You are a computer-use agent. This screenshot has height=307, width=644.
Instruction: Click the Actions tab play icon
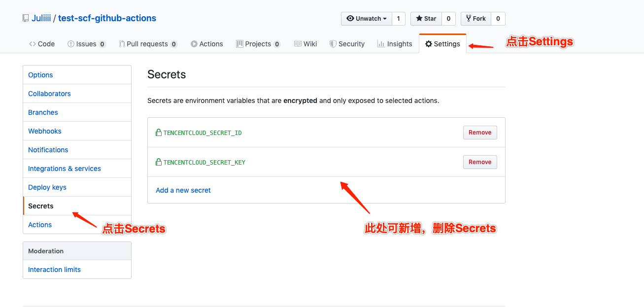pyautogui.click(x=194, y=44)
